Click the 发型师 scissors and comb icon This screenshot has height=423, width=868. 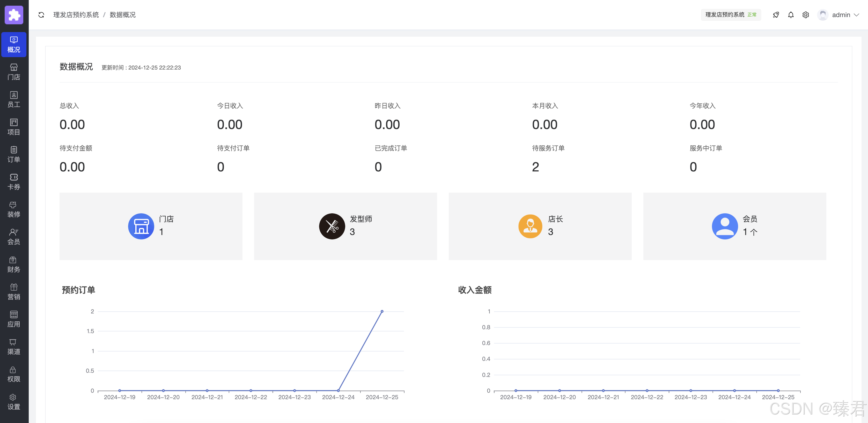332,226
